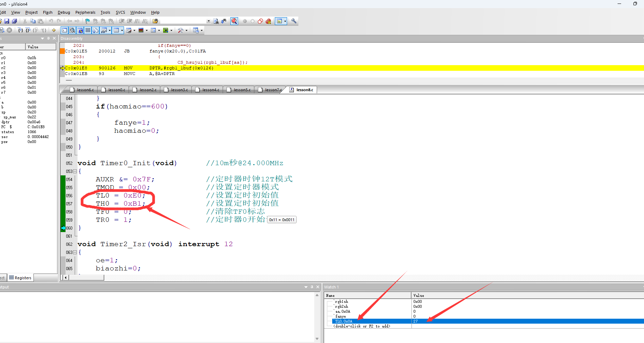This screenshot has height=343, width=644.
Task: Disable all breakpoints
Action: 260,21
